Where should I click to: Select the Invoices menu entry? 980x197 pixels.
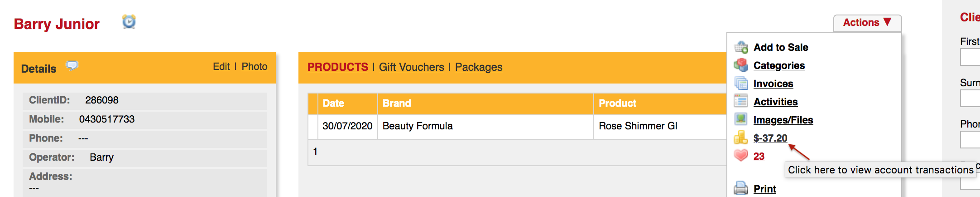point(773,84)
